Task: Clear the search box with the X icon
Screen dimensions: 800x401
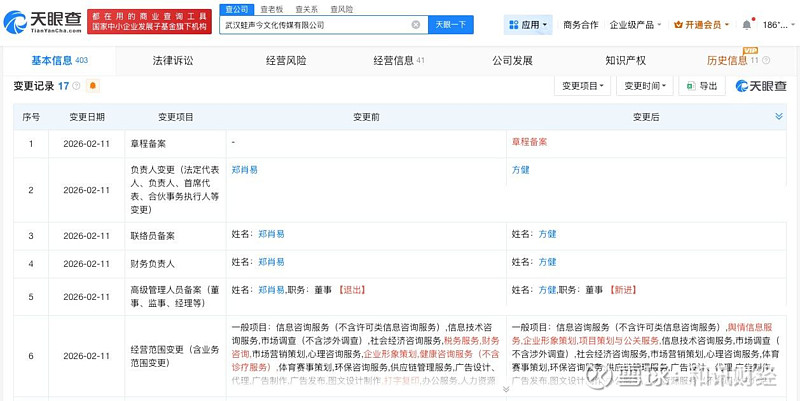Action: pos(416,24)
